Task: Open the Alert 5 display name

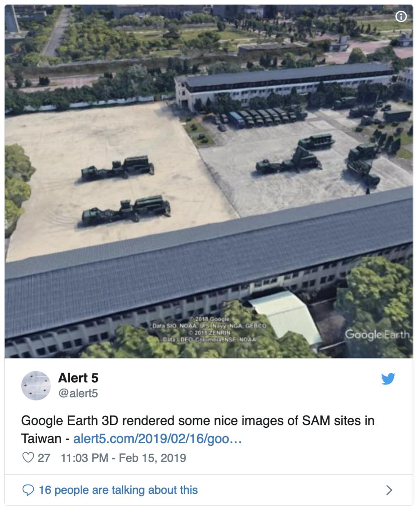Action: 78,378
